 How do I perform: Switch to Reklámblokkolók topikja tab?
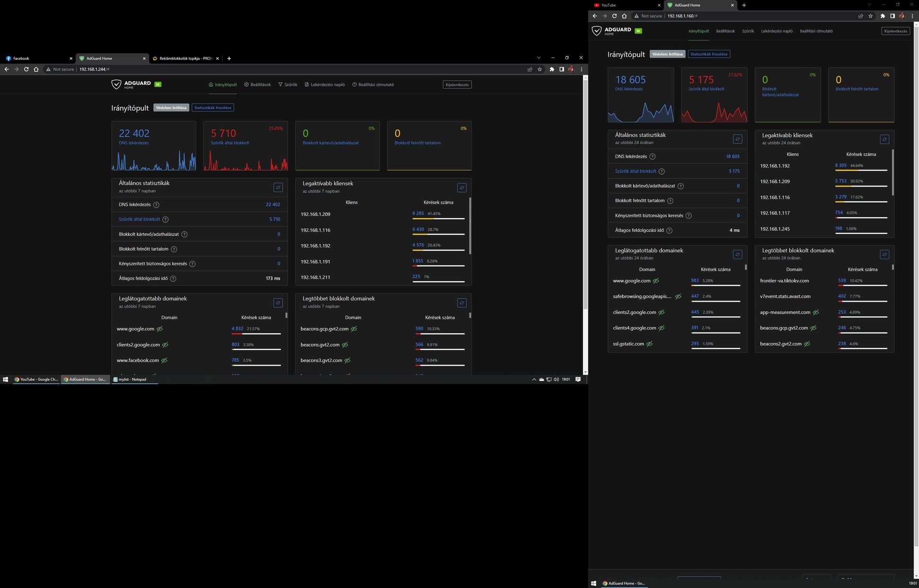[x=186, y=59]
